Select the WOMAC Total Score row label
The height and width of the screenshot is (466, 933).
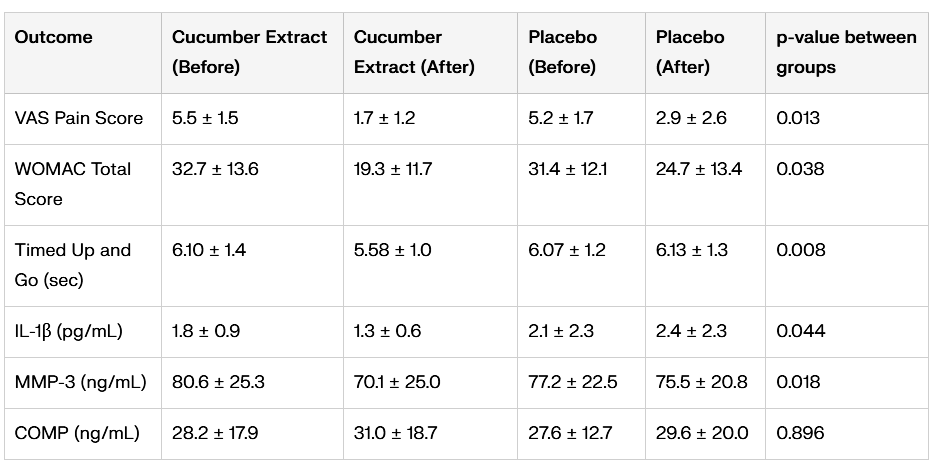(73, 184)
